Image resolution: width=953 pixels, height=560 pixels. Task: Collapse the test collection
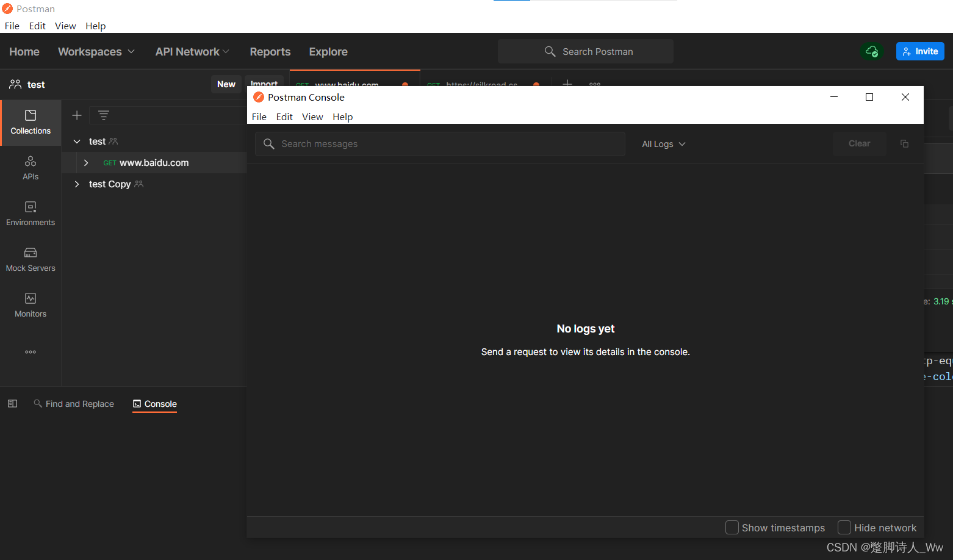tap(77, 142)
